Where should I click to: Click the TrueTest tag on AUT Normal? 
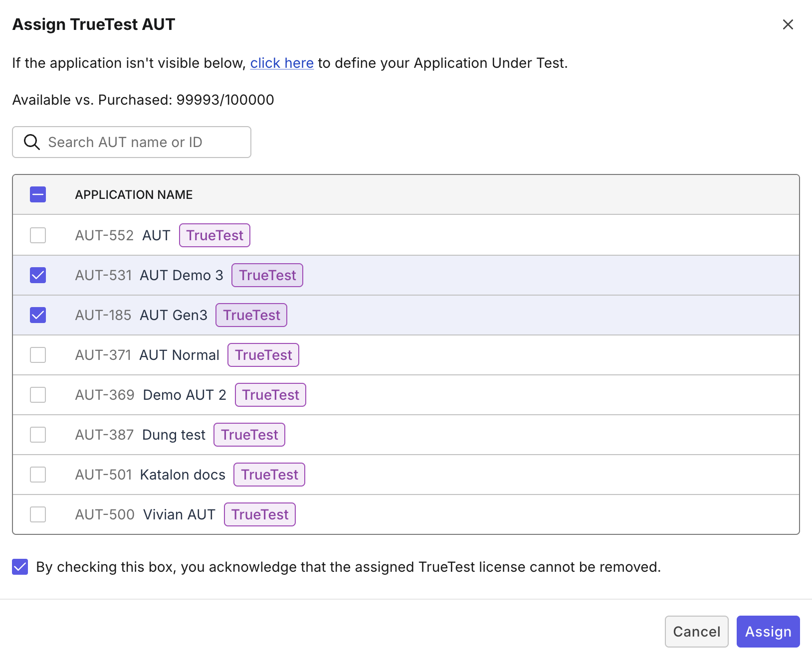coord(263,355)
